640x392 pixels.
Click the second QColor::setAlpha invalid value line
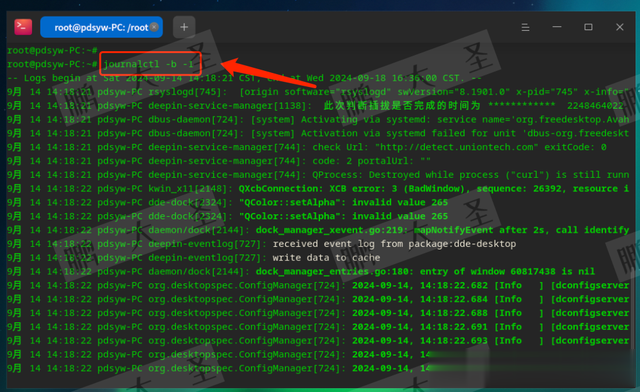(228, 217)
